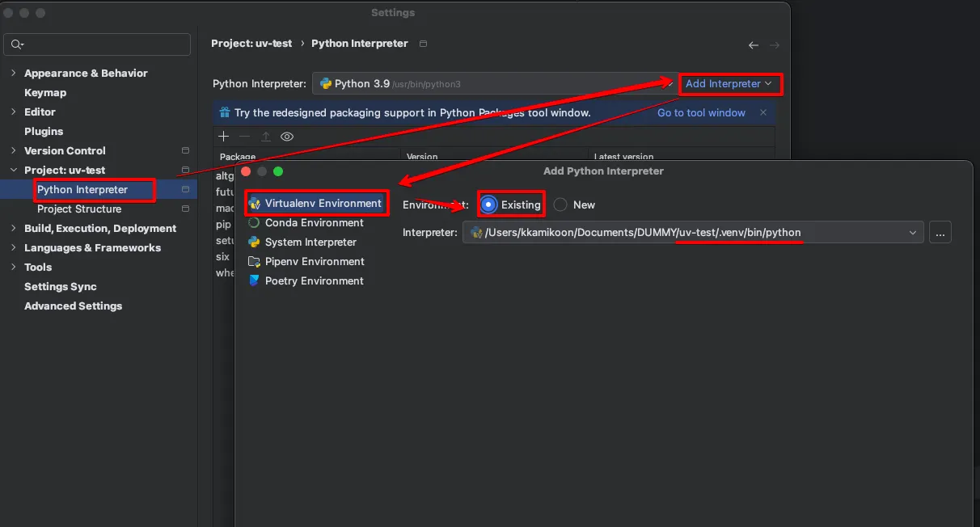The height and width of the screenshot is (527, 980).
Task: Click the green zoom button of Add Python Interpreter
Action: coord(278,171)
